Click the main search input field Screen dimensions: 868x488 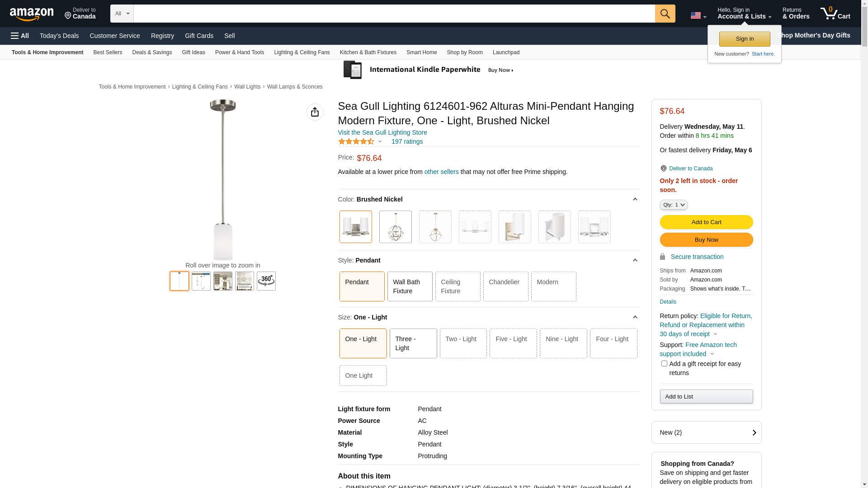tap(393, 14)
